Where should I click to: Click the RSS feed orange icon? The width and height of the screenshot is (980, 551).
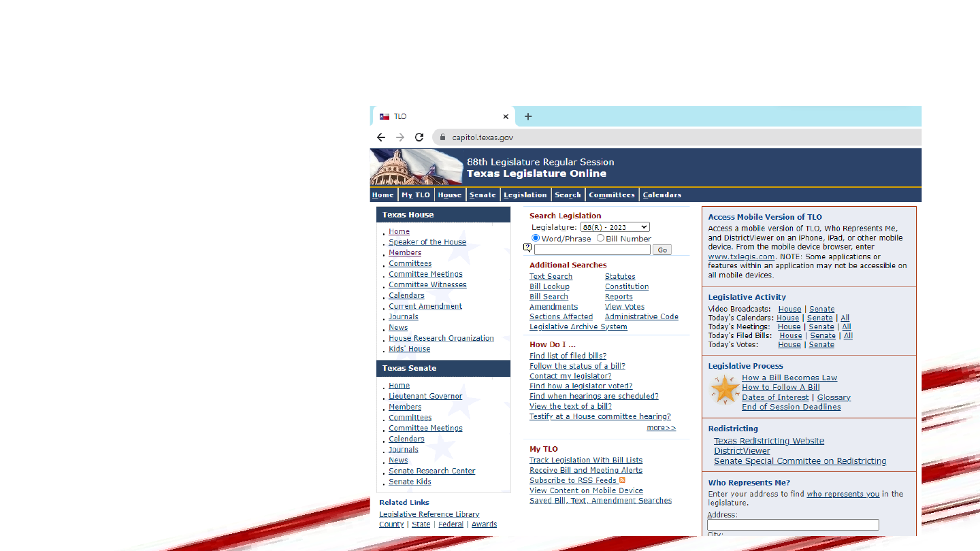[622, 480]
